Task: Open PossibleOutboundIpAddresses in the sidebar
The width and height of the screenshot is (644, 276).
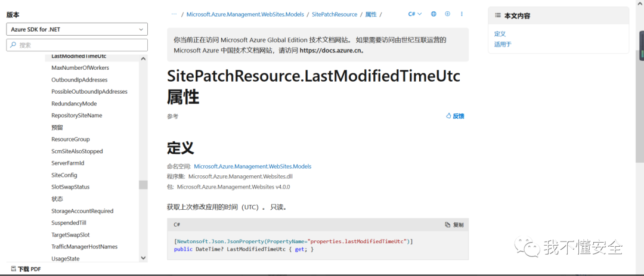Action: [x=89, y=92]
